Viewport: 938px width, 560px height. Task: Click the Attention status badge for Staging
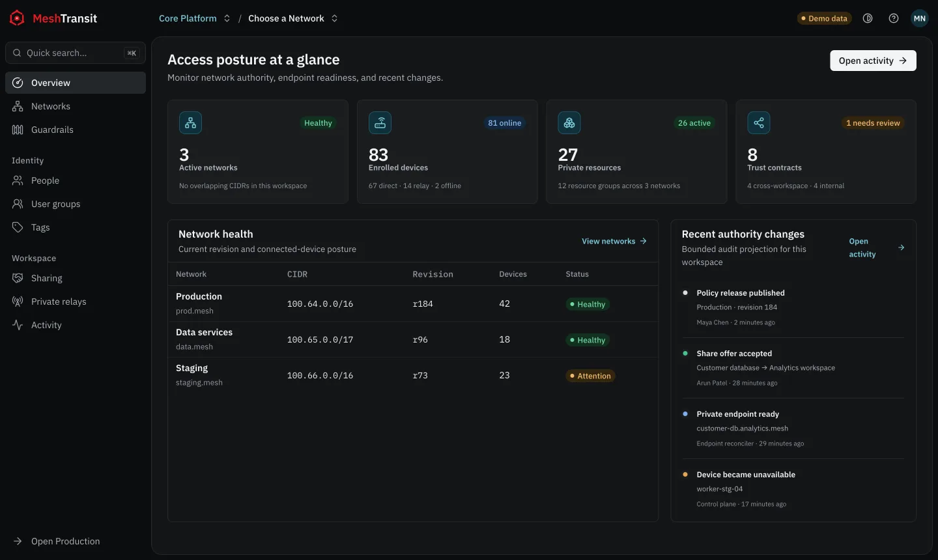(590, 376)
